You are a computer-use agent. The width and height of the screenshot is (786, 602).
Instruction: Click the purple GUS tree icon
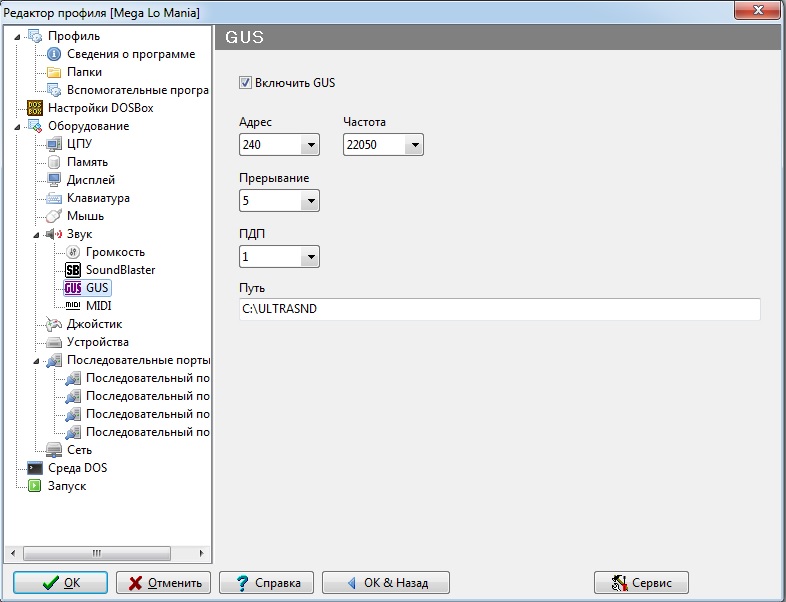pos(73,288)
